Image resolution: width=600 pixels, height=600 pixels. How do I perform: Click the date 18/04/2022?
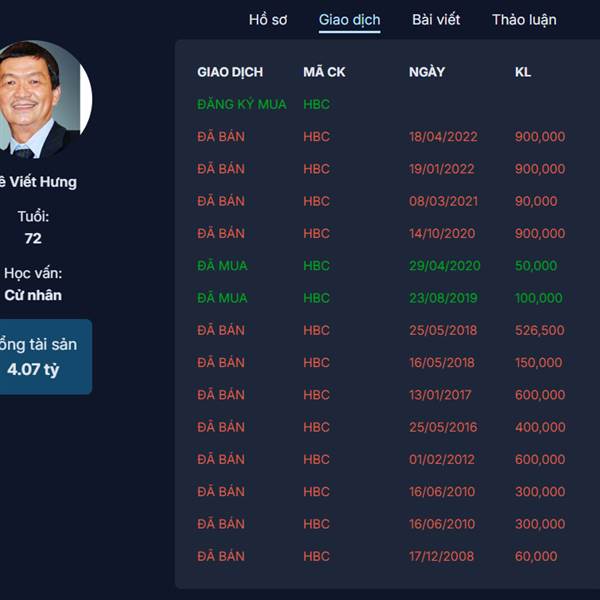point(443,137)
